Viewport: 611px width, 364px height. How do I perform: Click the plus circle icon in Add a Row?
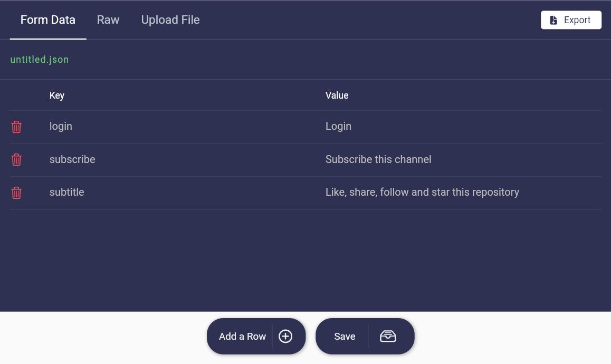coord(285,336)
